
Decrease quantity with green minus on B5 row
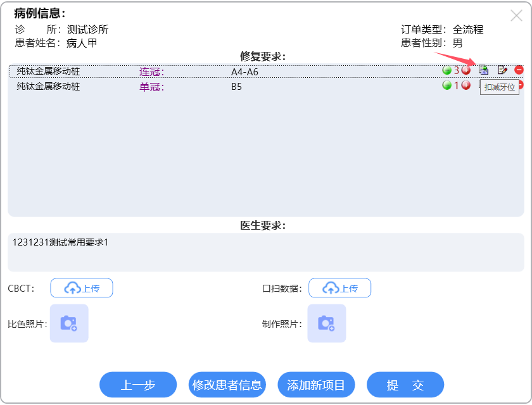[x=447, y=85]
